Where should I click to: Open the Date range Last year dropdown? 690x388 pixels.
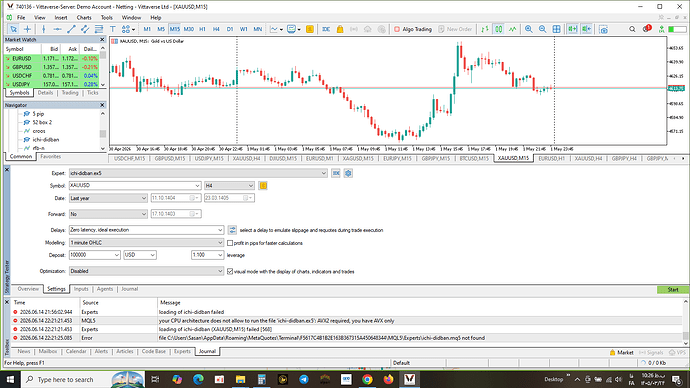108,198
